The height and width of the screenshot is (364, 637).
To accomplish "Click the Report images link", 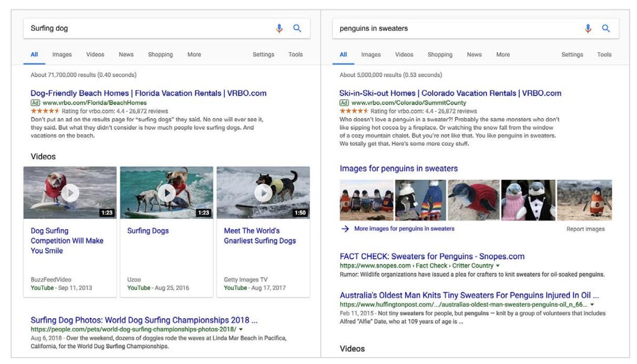I will coord(586,229).
